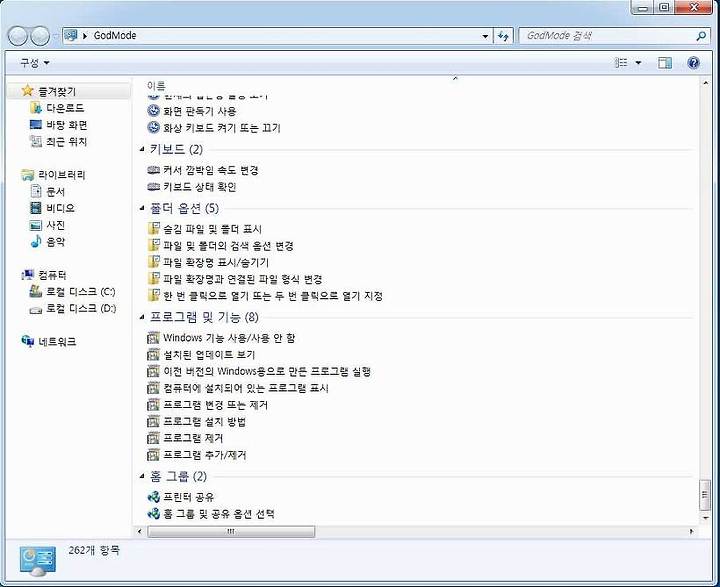This screenshot has height=587, width=720.
Task: Click the 이름 column header
Action: tap(156, 85)
